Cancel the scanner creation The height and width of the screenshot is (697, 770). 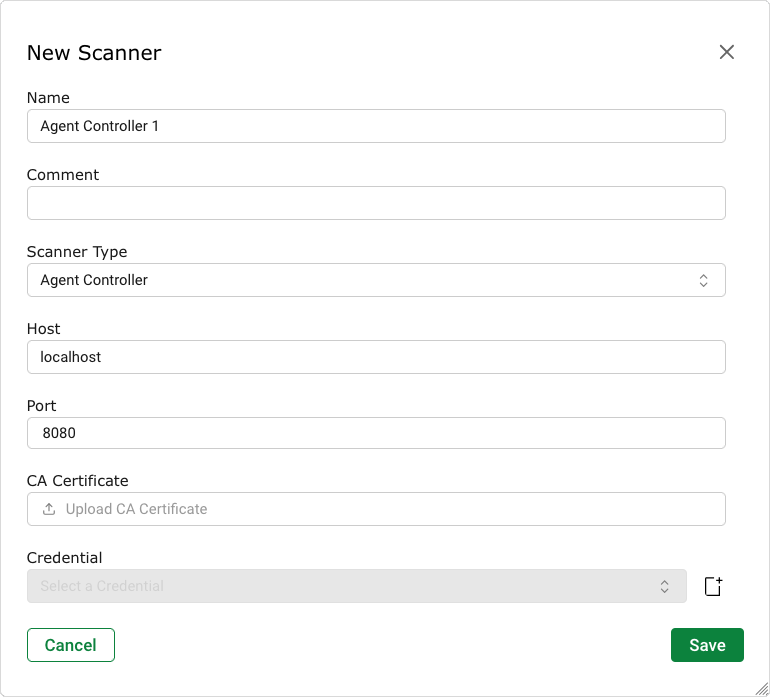(71, 645)
